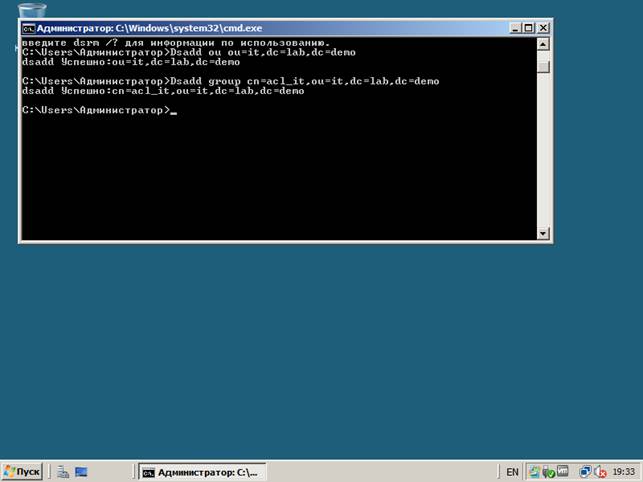Close the cmd.exe window
This screenshot has height=482, width=643.
coord(543,28)
